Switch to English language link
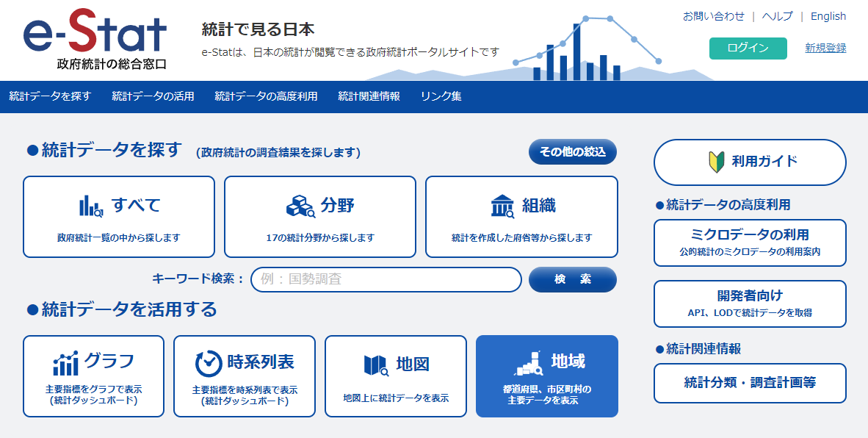868x438 pixels. point(828,16)
